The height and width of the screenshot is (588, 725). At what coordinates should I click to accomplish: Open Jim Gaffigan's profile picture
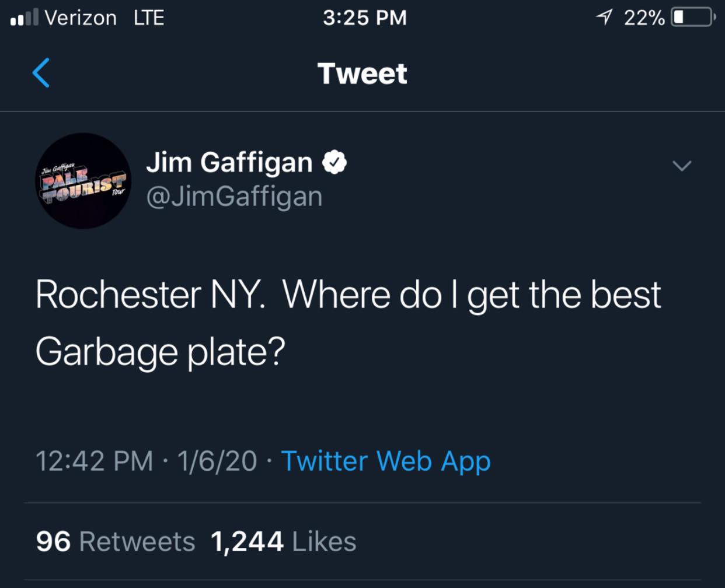point(83,181)
